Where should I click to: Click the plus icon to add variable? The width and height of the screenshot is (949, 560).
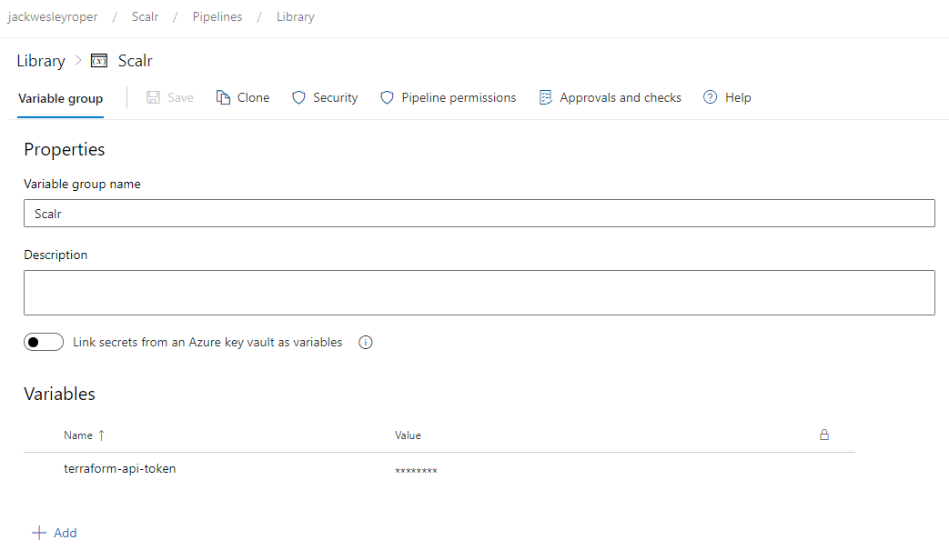point(38,533)
